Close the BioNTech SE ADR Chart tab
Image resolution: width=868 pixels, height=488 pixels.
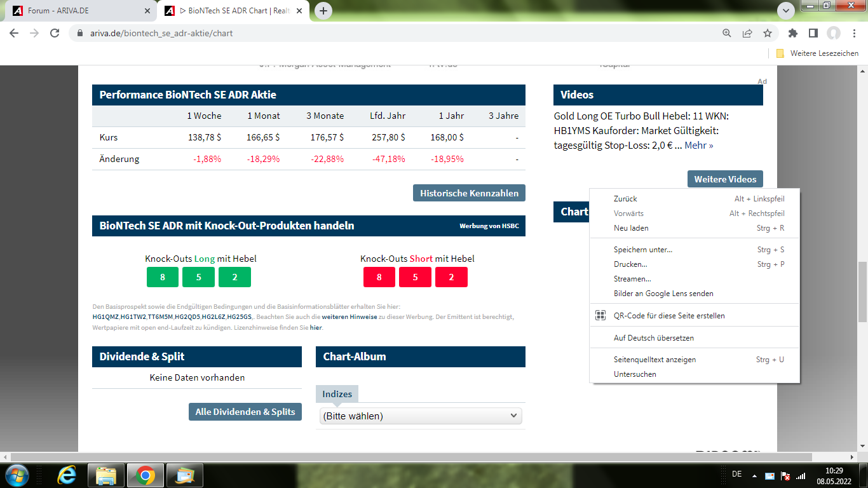coord(300,11)
